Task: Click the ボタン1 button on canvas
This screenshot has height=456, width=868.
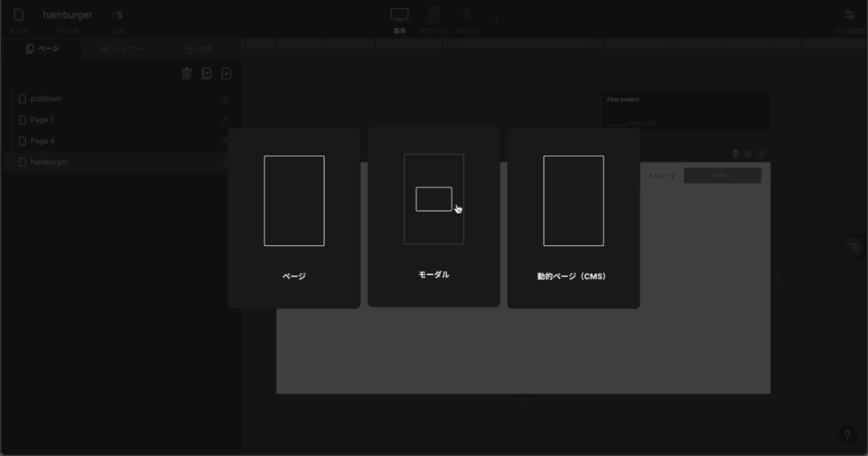Action: [723, 175]
